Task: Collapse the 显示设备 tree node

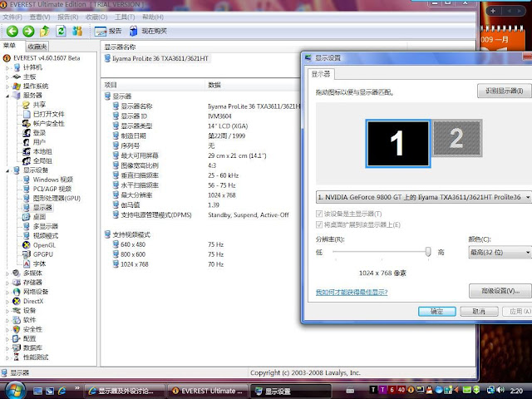Action: [x=7, y=170]
